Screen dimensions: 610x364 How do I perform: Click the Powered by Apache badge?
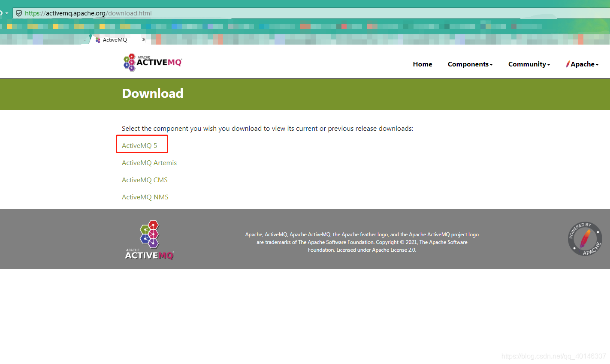585,239
